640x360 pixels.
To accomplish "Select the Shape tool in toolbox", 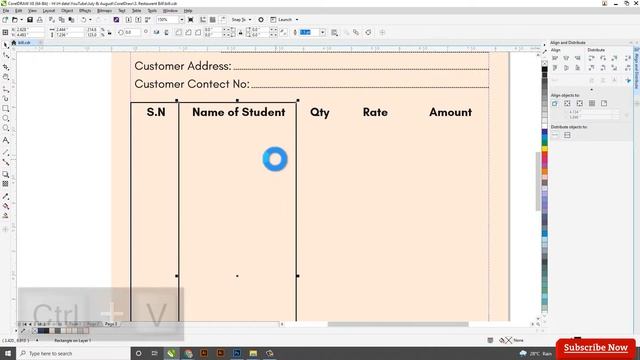I will 6,56.
